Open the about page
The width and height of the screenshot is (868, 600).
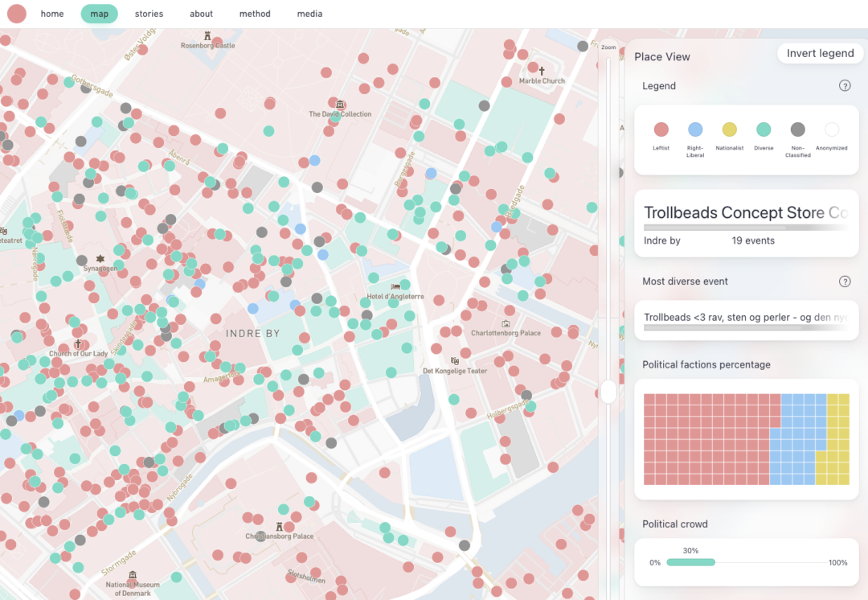[201, 14]
